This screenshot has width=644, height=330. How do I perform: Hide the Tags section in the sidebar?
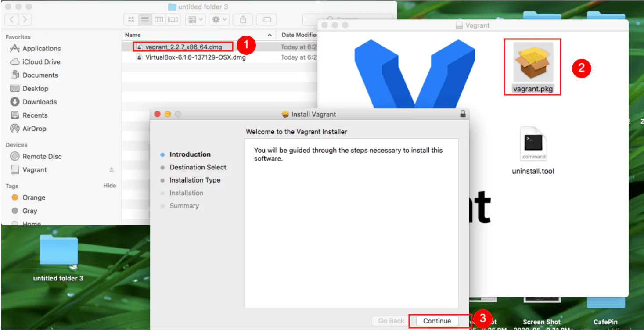click(109, 186)
